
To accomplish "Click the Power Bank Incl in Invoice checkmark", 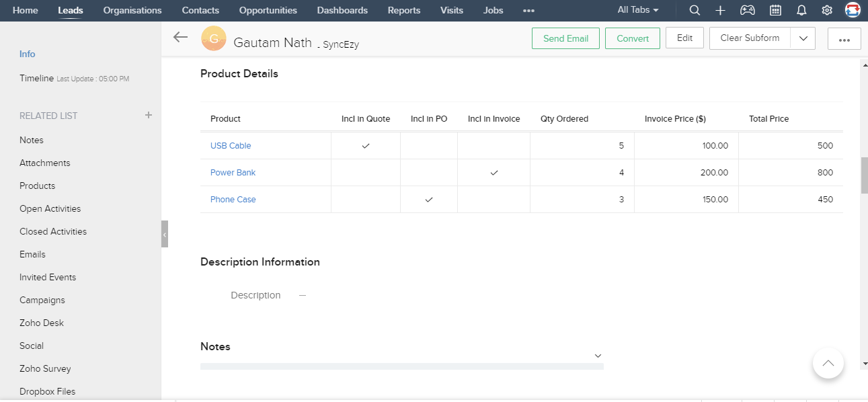I will 494,173.
